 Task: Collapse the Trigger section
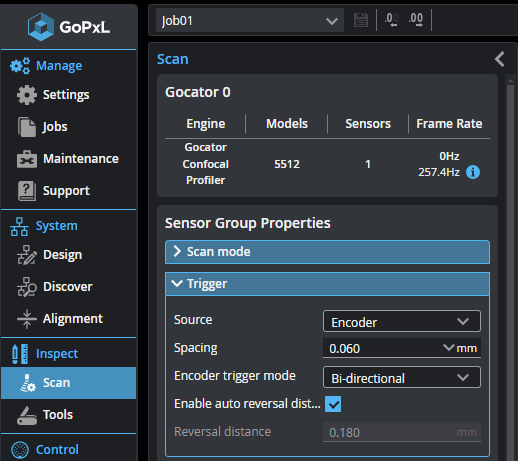[327, 284]
